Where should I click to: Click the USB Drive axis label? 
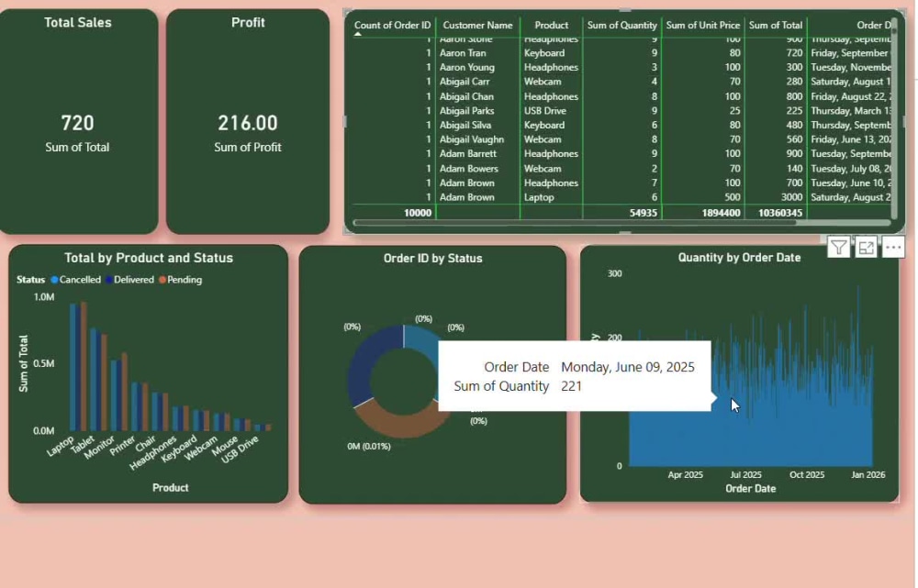[240, 449]
